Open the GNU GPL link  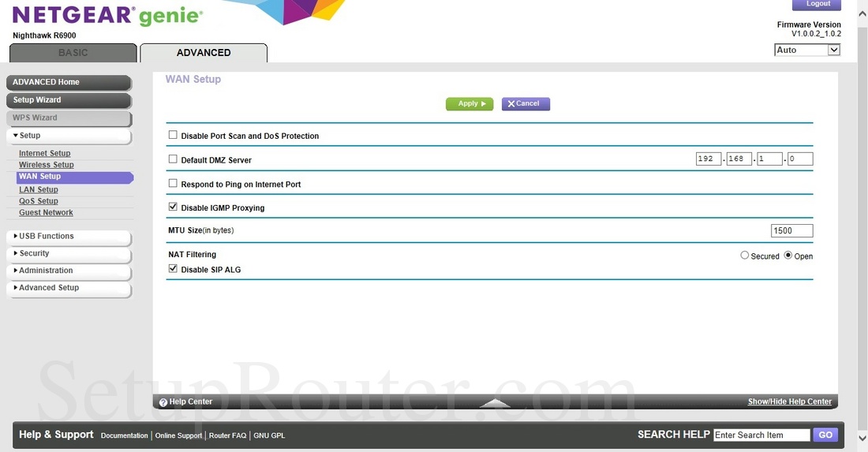tap(269, 435)
